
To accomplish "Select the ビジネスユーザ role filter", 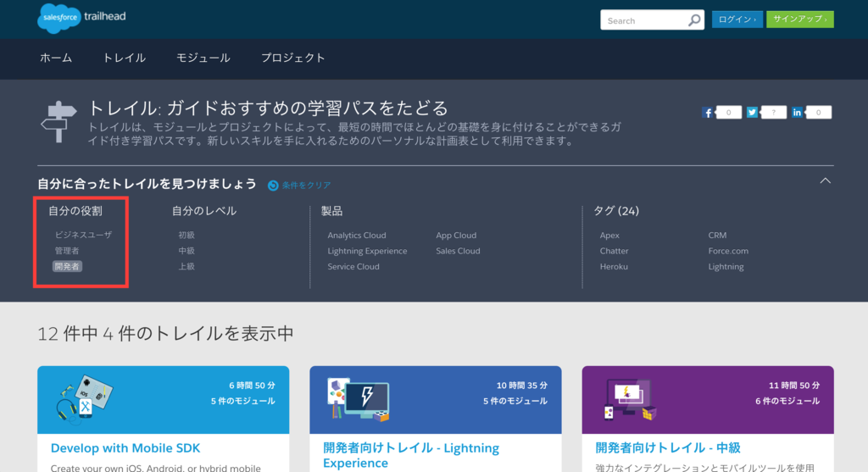I will [x=83, y=235].
